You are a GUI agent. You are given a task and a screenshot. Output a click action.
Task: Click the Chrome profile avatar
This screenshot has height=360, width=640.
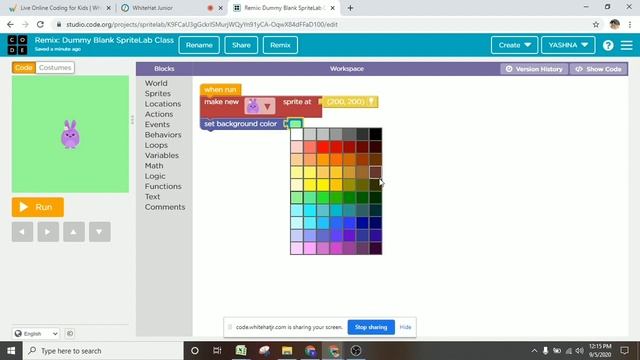pyautogui.click(x=614, y=24)
